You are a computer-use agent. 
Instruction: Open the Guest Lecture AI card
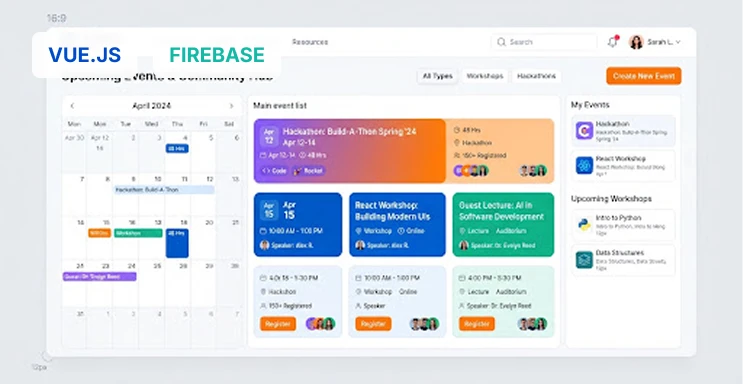(x=503, y=225)
